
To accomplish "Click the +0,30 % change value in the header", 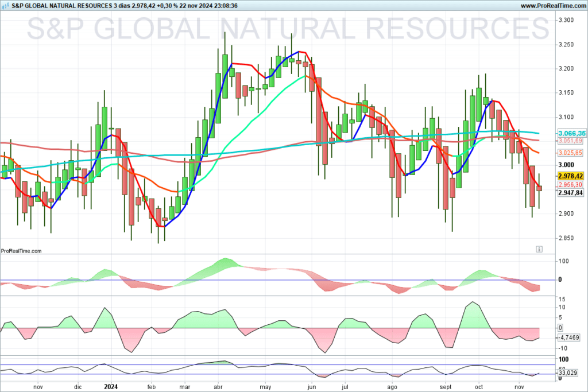I will [167, 6].
